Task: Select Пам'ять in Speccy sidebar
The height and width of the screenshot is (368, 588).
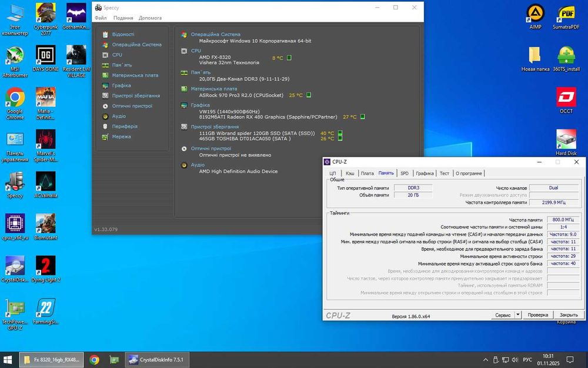Action: click(x=122, y=65)
